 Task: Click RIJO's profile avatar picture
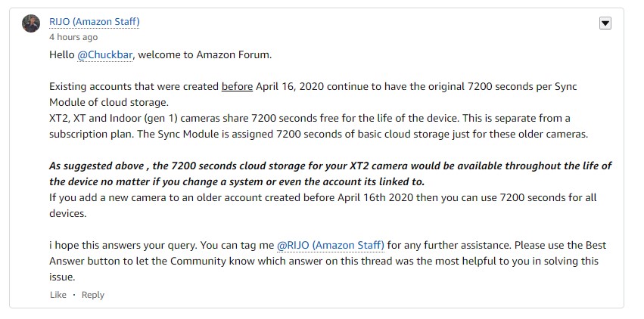[31, 23]
